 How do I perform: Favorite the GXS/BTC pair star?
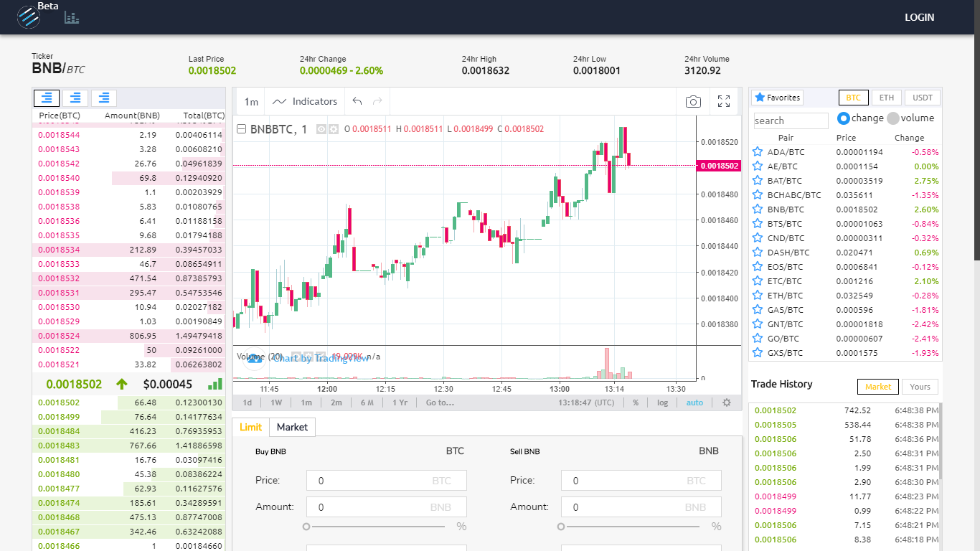click(757, 352)
